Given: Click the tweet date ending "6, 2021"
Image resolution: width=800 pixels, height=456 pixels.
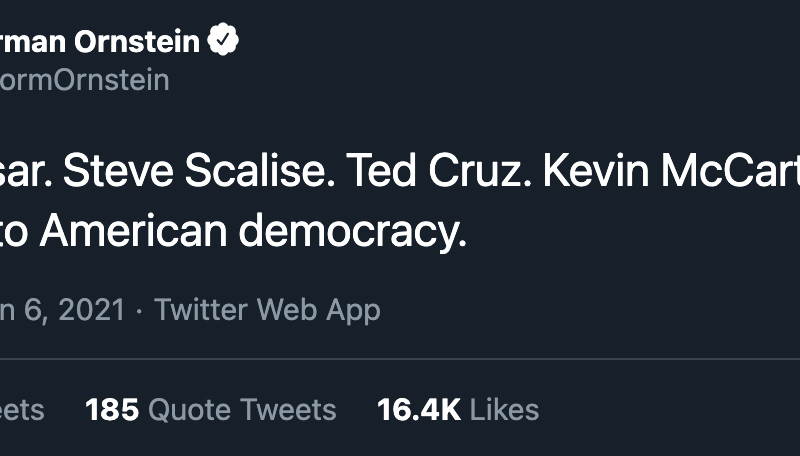Looking at the screenshot, I should pos(62,310).
